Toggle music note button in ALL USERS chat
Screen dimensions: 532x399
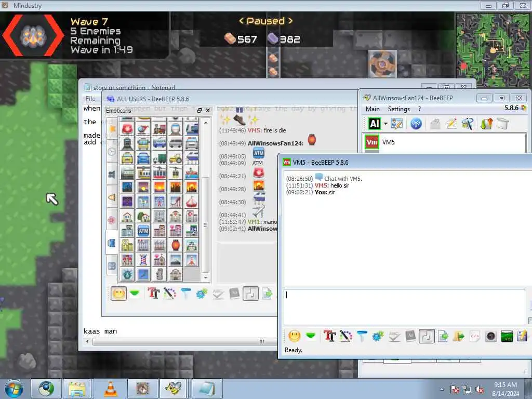pyautogui.click(x=251, y=294)
